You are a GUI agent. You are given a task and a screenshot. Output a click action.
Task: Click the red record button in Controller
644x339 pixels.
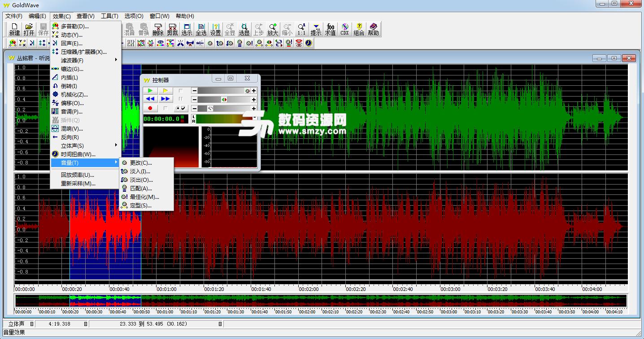pyautogui.click(x=150, y=108)
